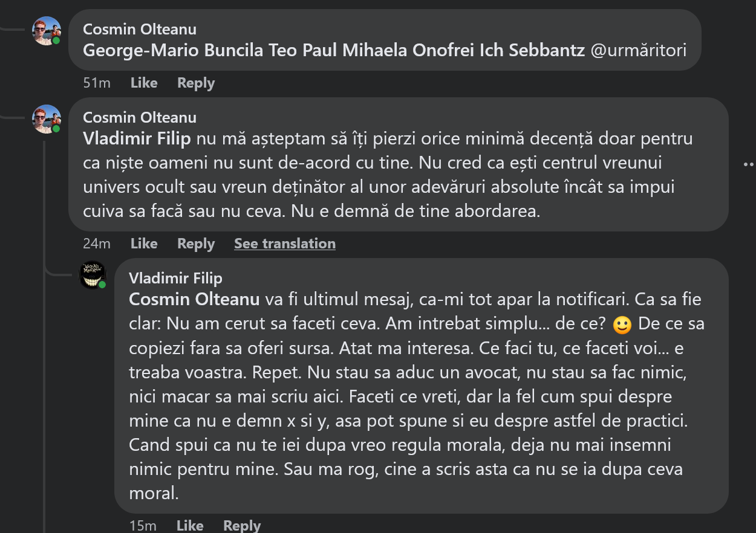Click See translation under Cosmin's comment
This screenshot has width=756, height=533.
point(285,244)
